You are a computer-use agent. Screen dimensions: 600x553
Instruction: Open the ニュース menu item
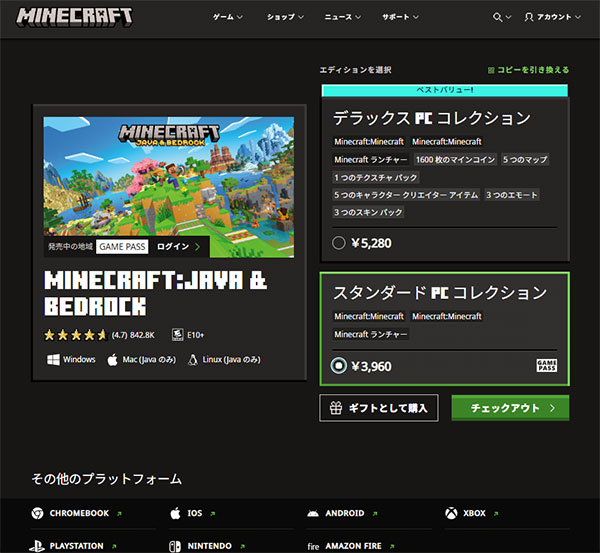[343, 17]
